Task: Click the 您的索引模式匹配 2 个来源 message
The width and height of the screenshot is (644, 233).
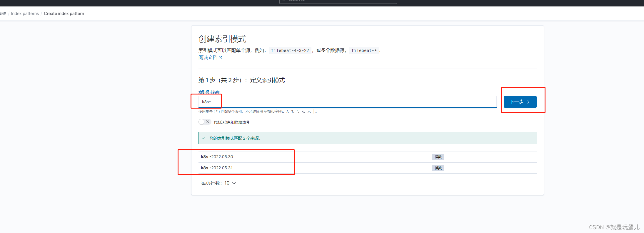Action: point(235,138)
